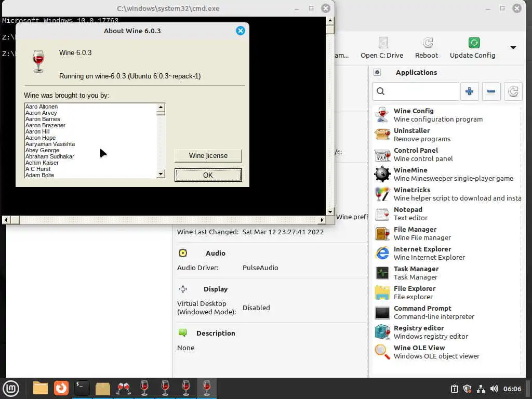The height and width of the screenshot is (399, 532).
Task: Click Update Config toolbar icon
Action: 474,43
